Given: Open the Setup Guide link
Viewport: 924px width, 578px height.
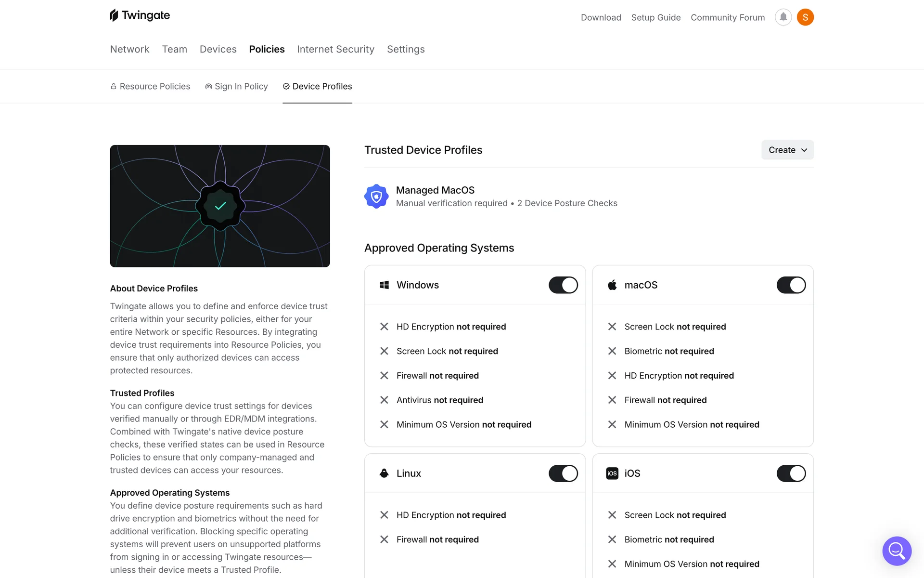Looking at the screenshot, I should tap(655, 17).
